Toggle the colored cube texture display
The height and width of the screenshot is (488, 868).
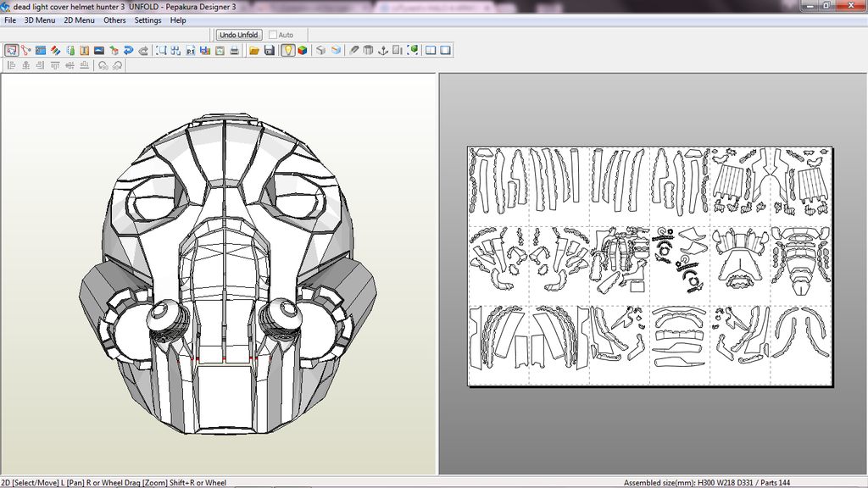302,51
